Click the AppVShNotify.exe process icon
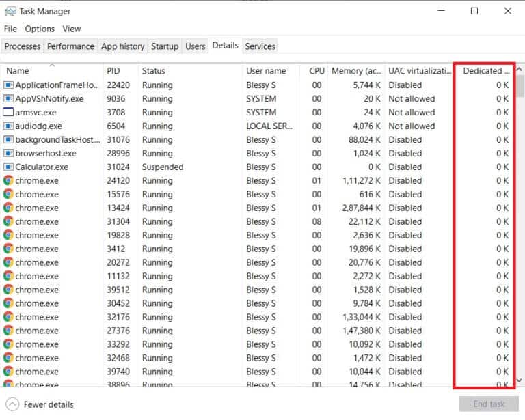 (x=8, y=99)
